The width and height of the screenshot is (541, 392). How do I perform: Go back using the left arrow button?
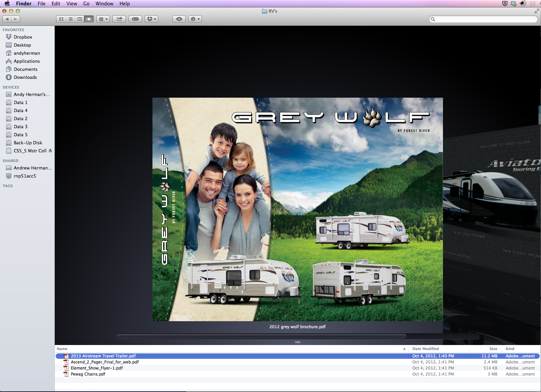tap(7, 19)
